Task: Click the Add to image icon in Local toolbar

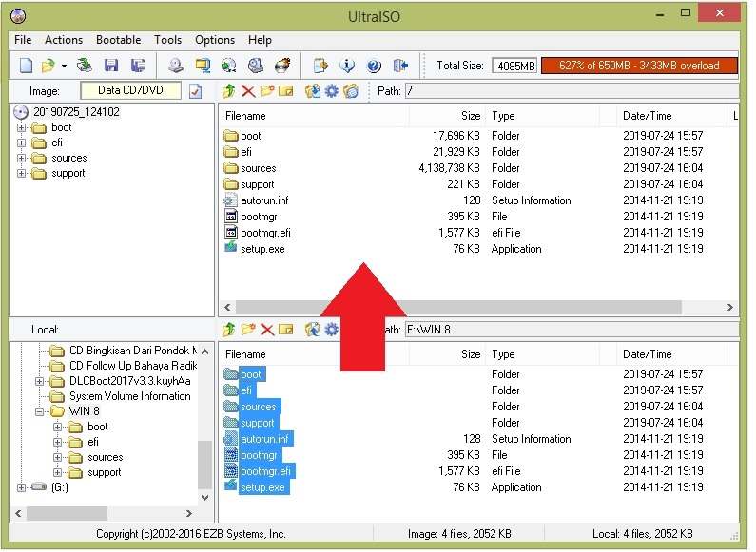Action: click(313, 330)
